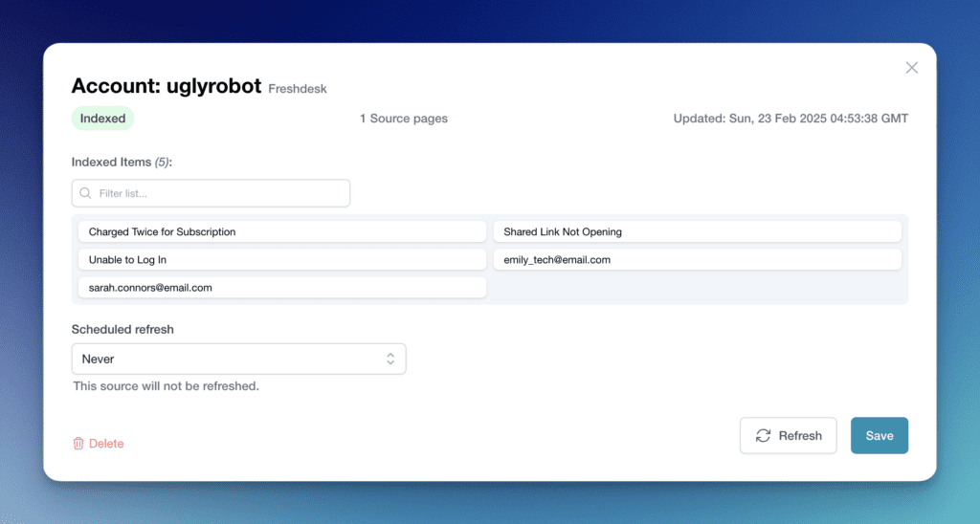Click the up-down chevron icon of the Never select

point(390,360)
